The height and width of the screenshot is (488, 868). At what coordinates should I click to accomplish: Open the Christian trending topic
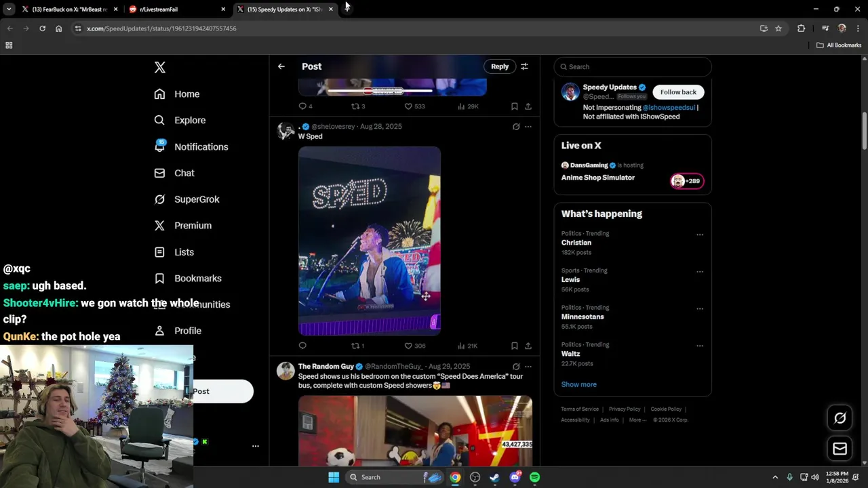576,243
